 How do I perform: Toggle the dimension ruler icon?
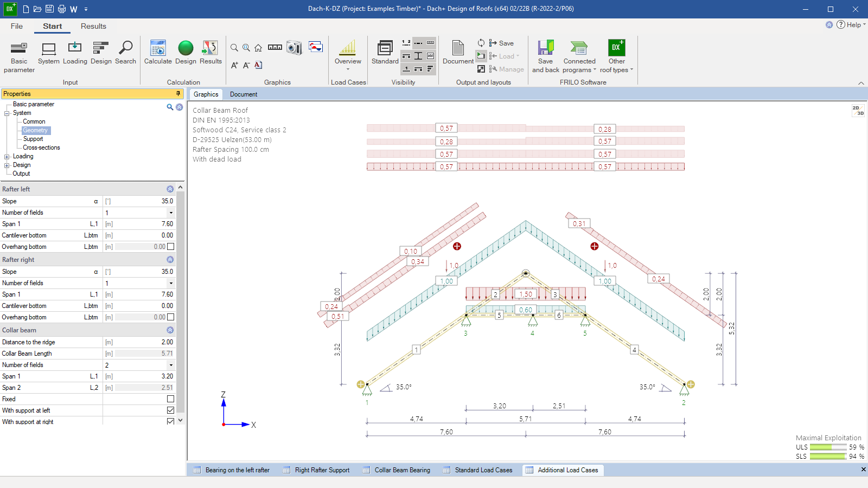pos(275,48)
